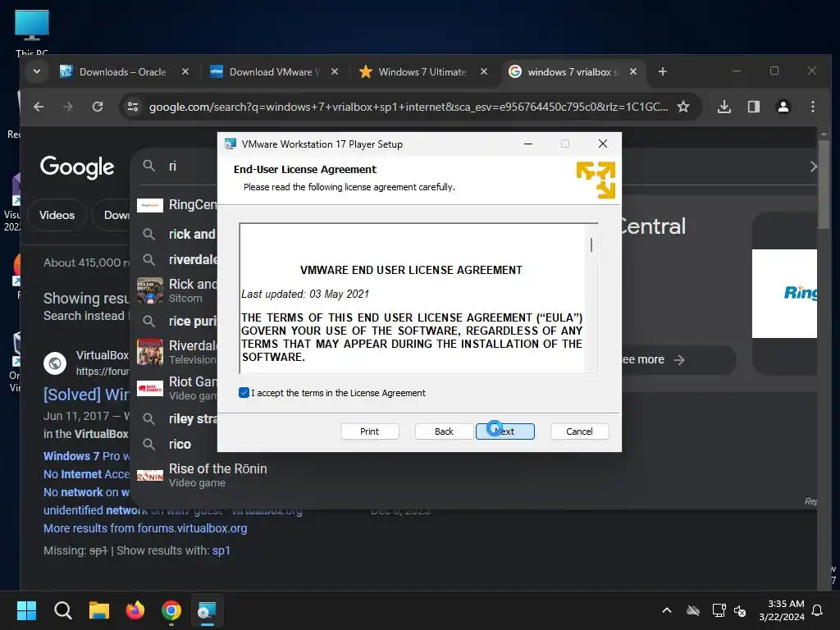Viewport: 840px width, 630px height.
Task: Click the Google logo
Action: (77, 167)
